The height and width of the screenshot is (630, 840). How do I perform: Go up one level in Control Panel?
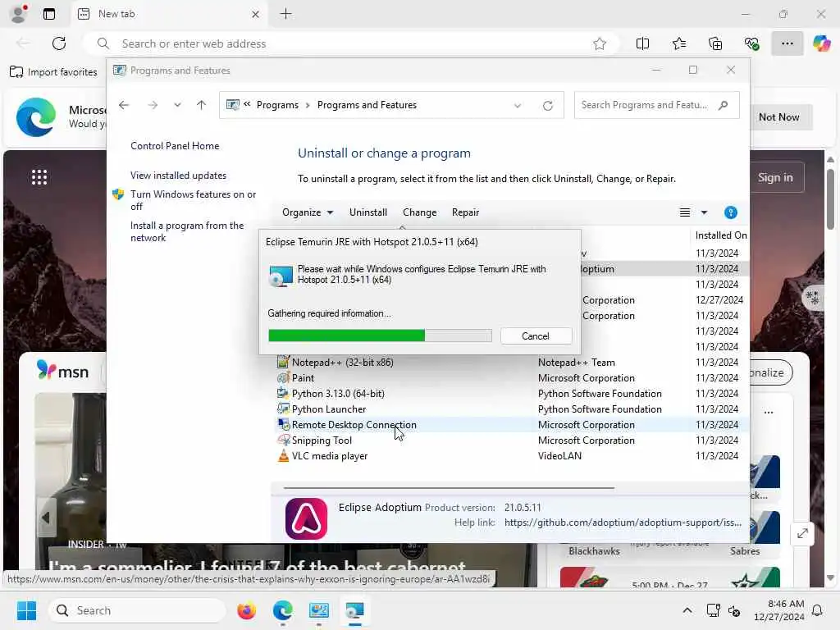tap(202, 105)
